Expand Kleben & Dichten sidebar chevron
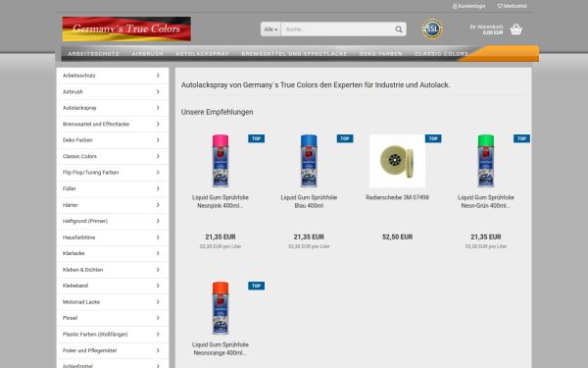Screen dimensions: 588x368 [158, 270]
